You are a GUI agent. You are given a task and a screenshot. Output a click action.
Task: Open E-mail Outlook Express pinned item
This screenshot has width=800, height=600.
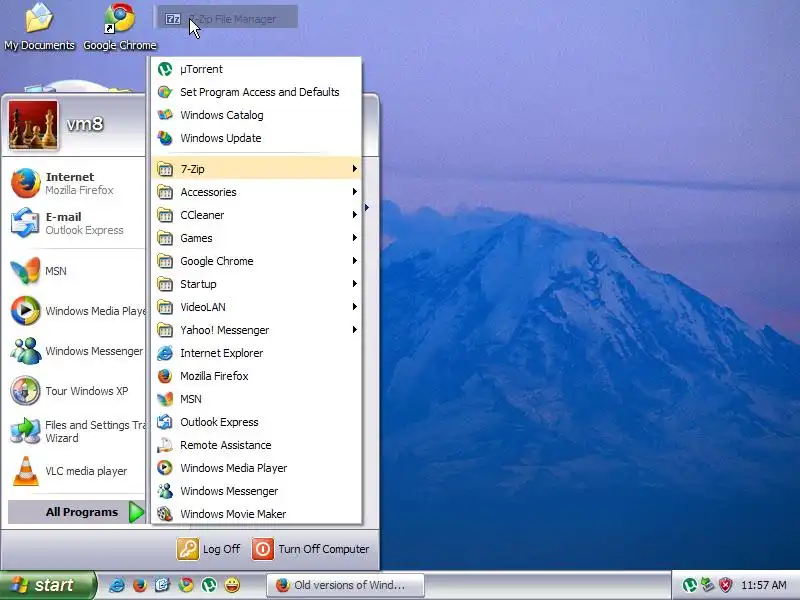(x=76, y=223)
